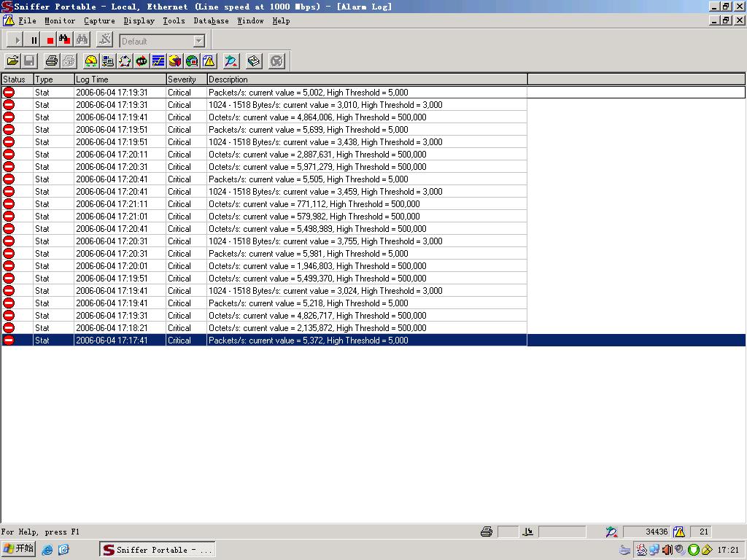The height and width of the screenshot is (560, 747).
Task: Open the Window menu
Action: [251, 20]
